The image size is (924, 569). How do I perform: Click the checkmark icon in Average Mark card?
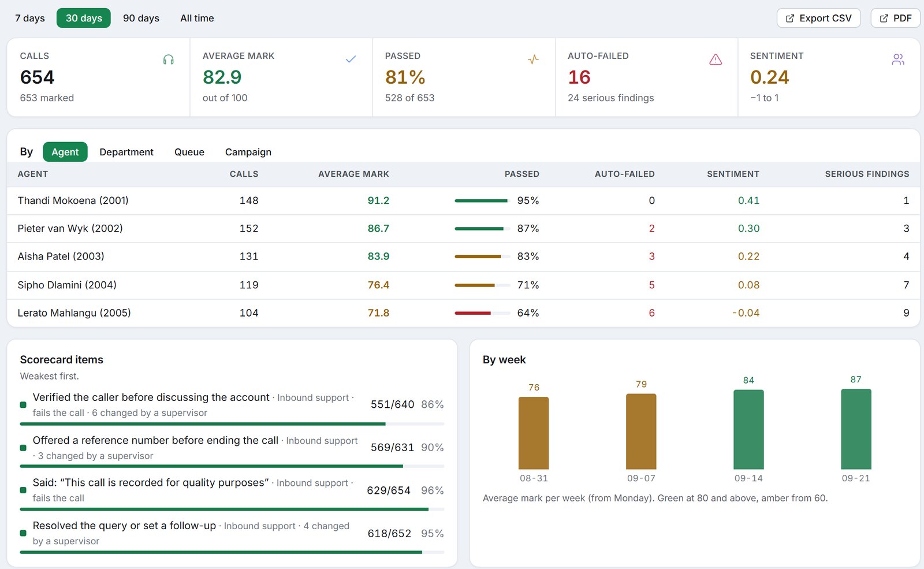351,59
